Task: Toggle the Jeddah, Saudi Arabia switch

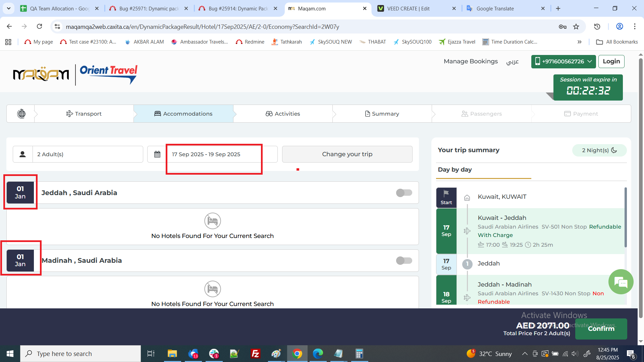Action: [404, 193]
